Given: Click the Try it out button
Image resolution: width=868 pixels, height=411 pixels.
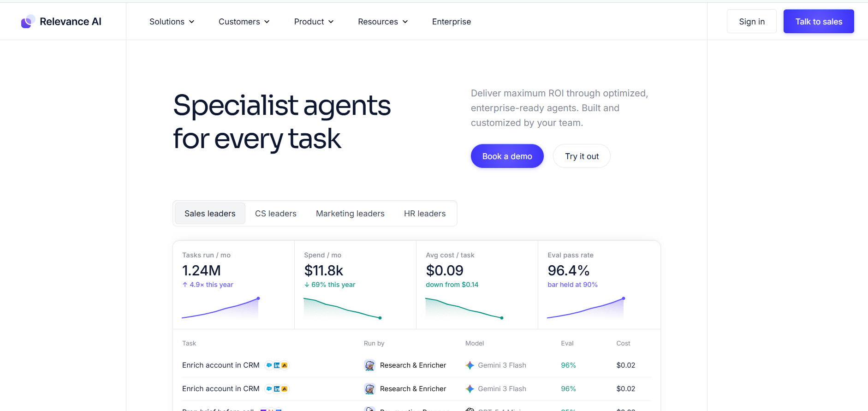Looking at the screenshot, I should click(x=582, y=156).
